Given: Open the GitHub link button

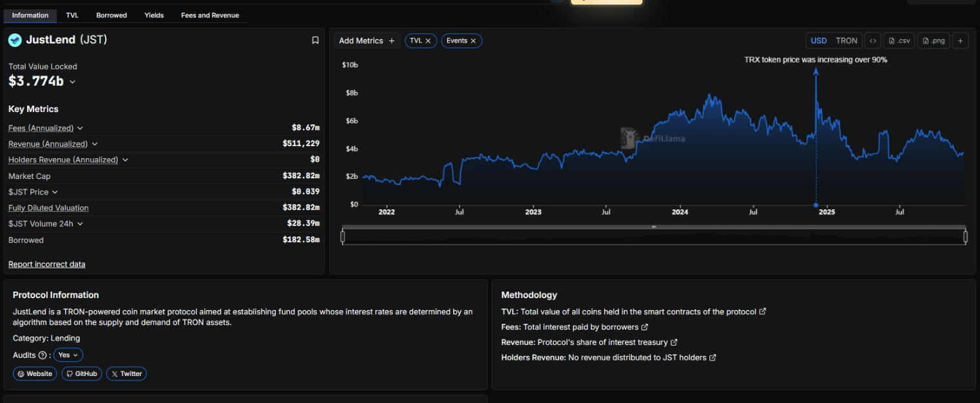Looking at the screenshot, I should [82, 373].
